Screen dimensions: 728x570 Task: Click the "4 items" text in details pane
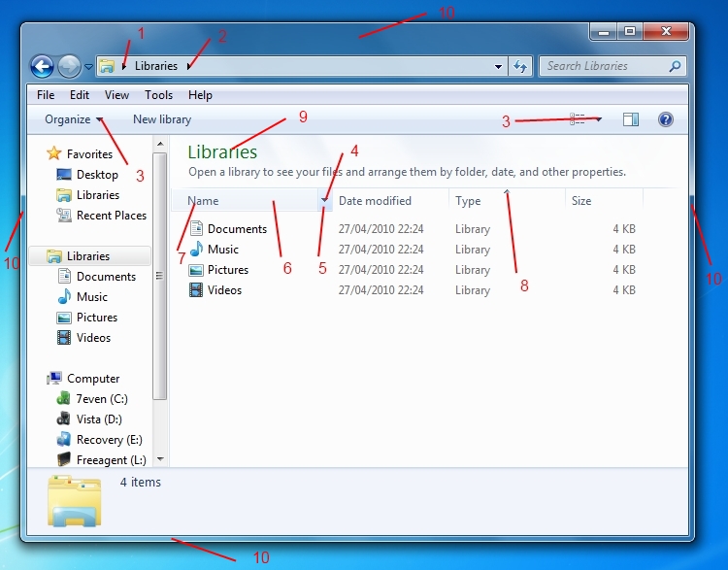pos(140,483)
